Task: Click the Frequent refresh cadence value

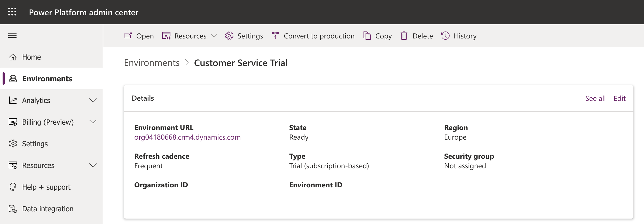Action: point(148,166)
